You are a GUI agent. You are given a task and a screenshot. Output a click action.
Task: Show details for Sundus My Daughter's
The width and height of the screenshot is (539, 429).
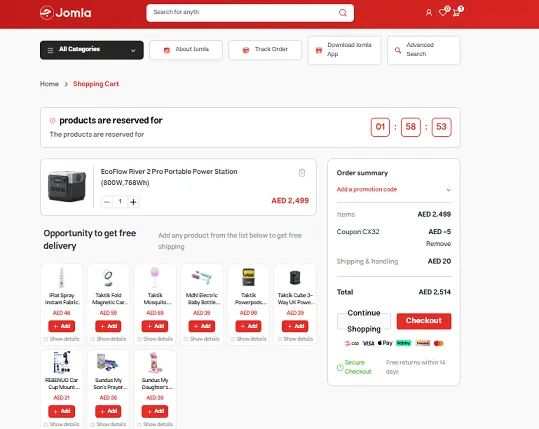pyautogui.click(x=155, y=424)
